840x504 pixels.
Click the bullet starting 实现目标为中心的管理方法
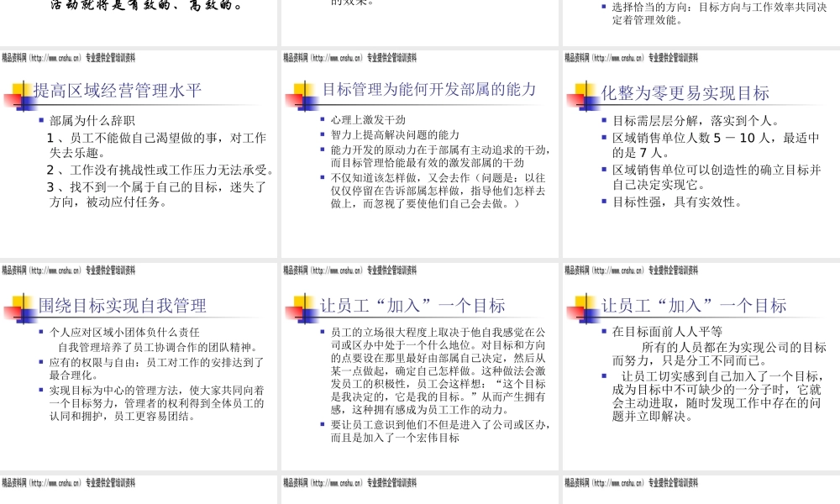pos(156,403)
